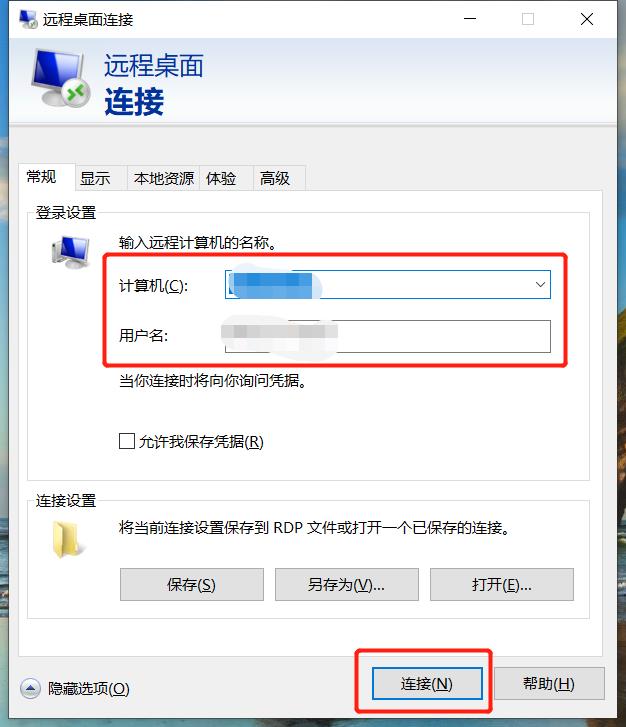626x727 pixels.
Task: Click the 帮助(H) button
Action: [549, 683]
